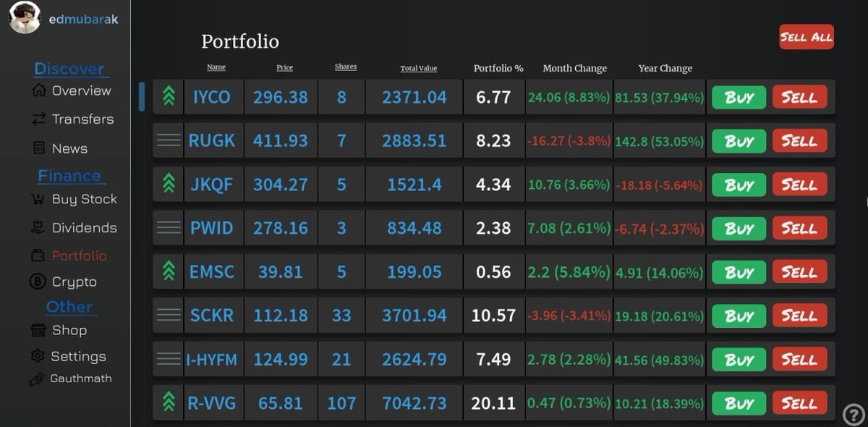Click the blue vertical scrollbar thumb
Image resolution: width=868 pixels, height=427 pixels.
(142, 96)
